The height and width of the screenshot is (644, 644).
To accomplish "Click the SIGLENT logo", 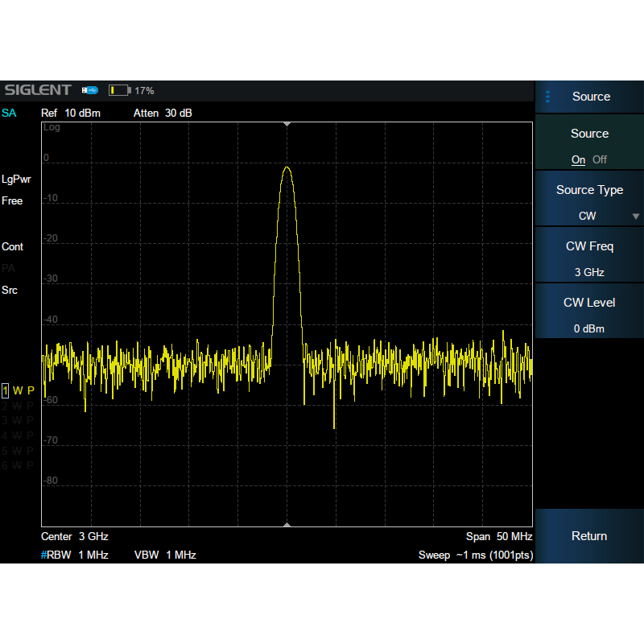I will (x=37, y=90).
